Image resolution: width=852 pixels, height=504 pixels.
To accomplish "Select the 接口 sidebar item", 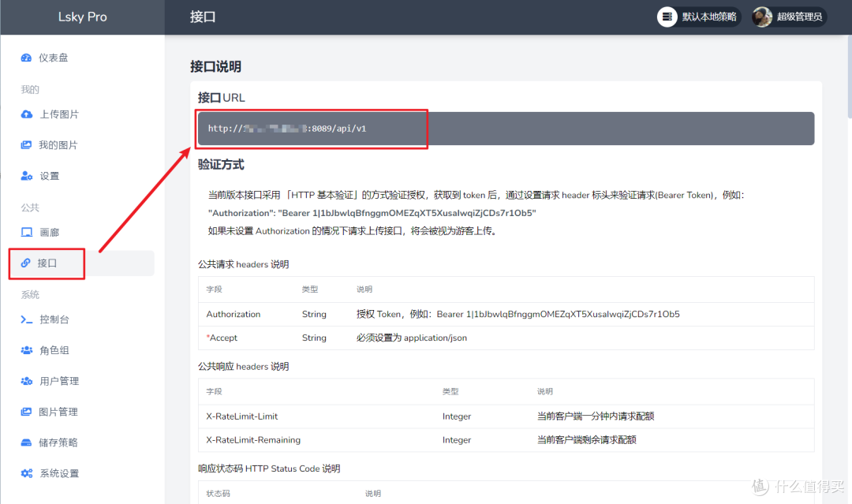I will [x=81, y=263].
